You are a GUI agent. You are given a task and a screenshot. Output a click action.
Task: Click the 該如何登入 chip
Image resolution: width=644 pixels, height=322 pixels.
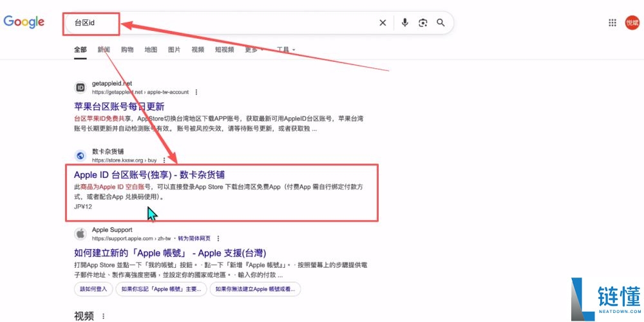(93, 289)
